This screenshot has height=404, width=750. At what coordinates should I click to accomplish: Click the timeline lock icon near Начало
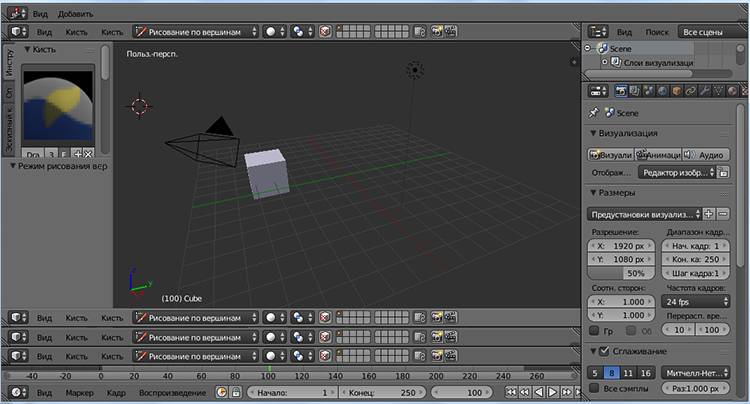[236, 393]
